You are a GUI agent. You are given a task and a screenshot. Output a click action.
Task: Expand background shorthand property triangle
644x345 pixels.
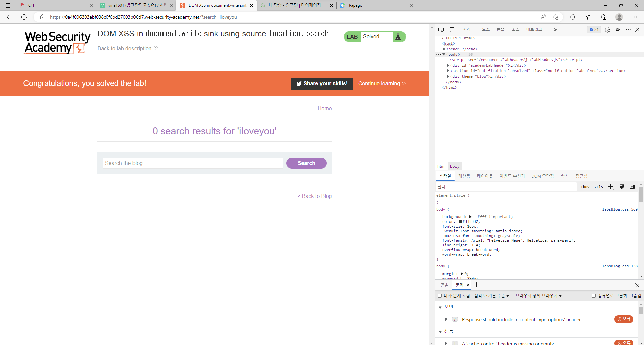470,217
